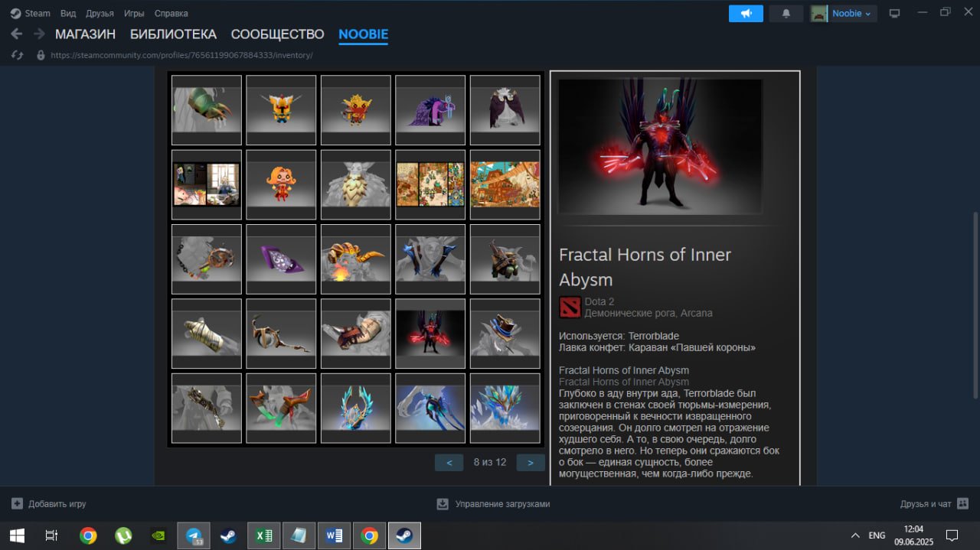Click the download icon by Управление загрузками

[443, 503]
